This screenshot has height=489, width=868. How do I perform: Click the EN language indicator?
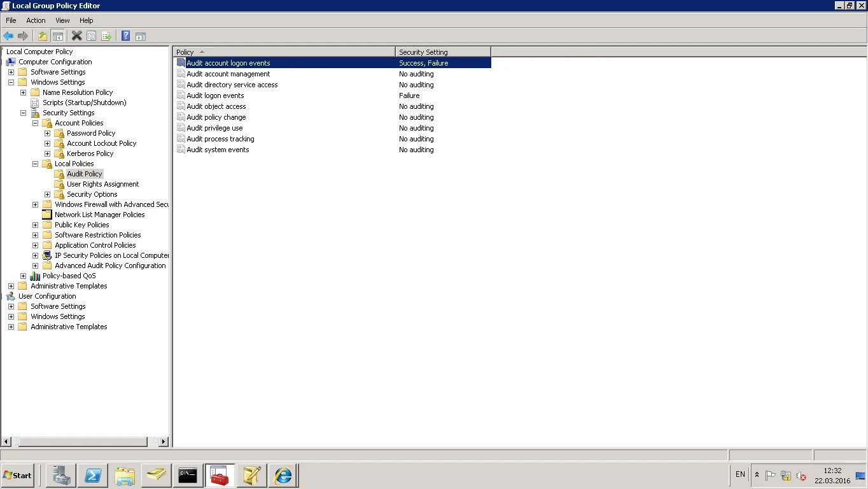(x=740, y=474)
